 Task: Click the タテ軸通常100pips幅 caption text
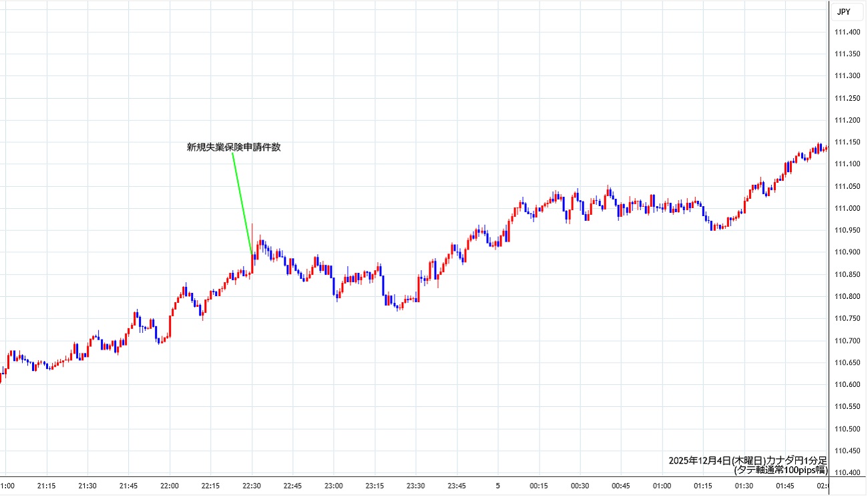781,470
